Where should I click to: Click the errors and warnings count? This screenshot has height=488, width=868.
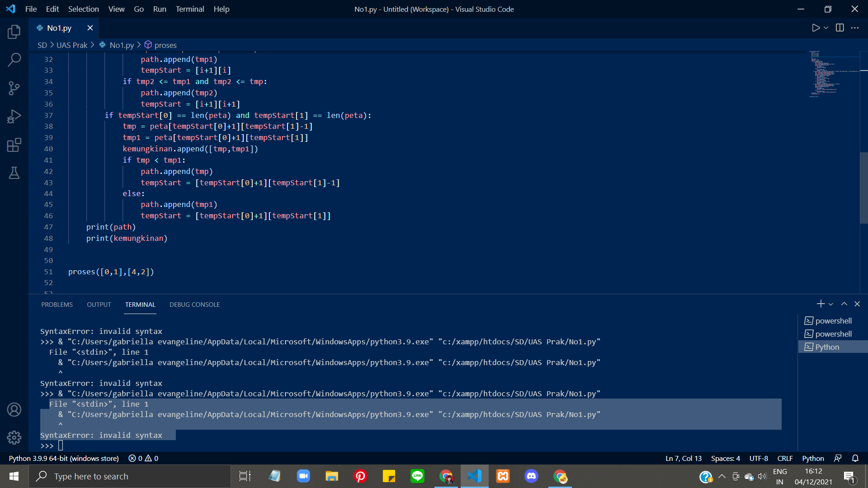coord(143,458)
